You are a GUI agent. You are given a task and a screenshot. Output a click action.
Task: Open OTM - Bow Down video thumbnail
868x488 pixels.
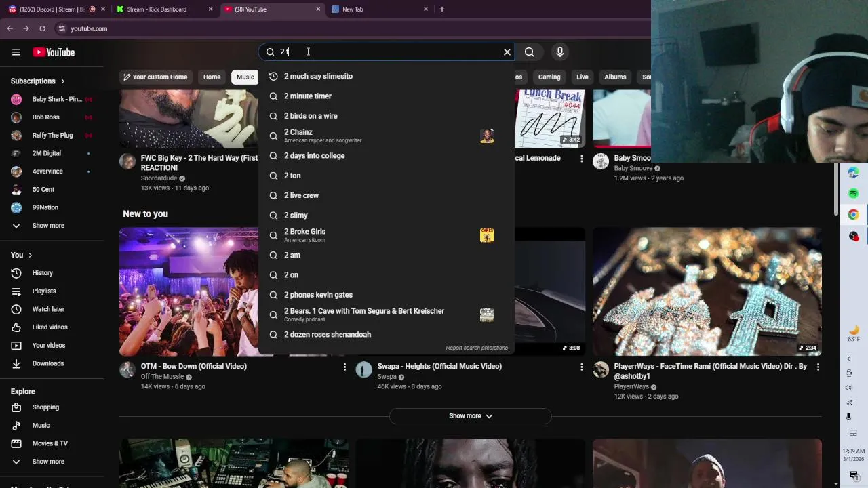(189, 291)
